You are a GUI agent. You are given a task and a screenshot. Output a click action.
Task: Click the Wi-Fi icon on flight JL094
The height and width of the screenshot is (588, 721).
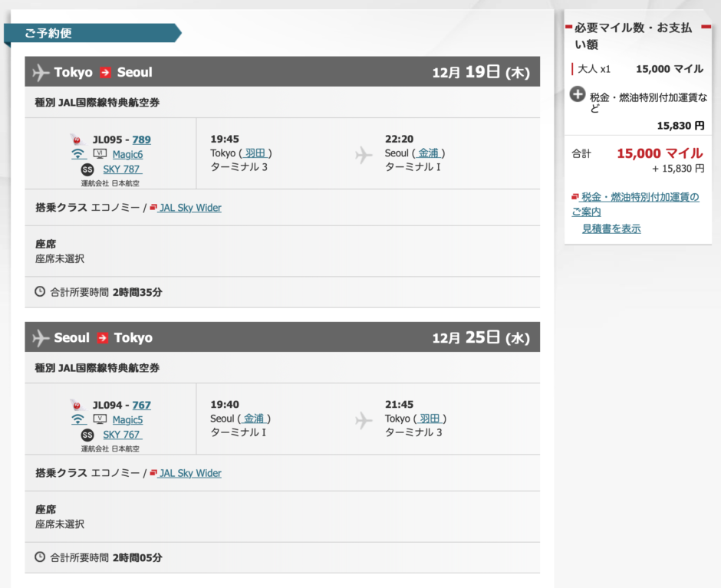[x=77, y=419]
